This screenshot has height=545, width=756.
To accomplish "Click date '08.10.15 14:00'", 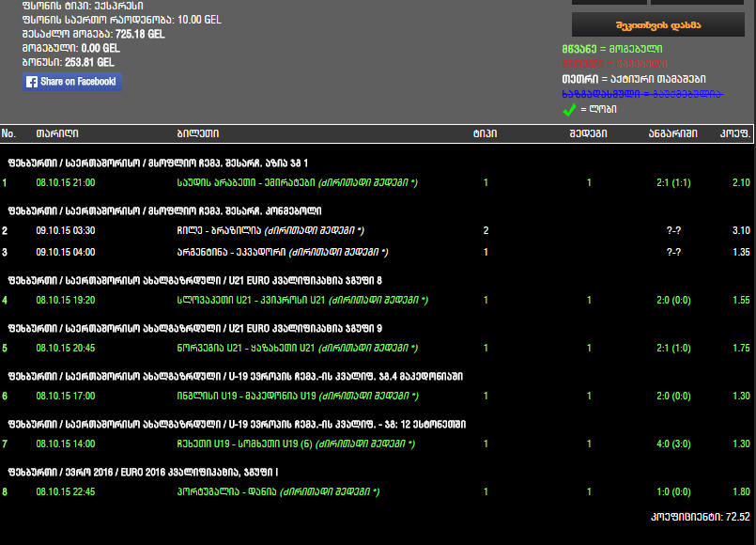I will (x=66, y=444).
